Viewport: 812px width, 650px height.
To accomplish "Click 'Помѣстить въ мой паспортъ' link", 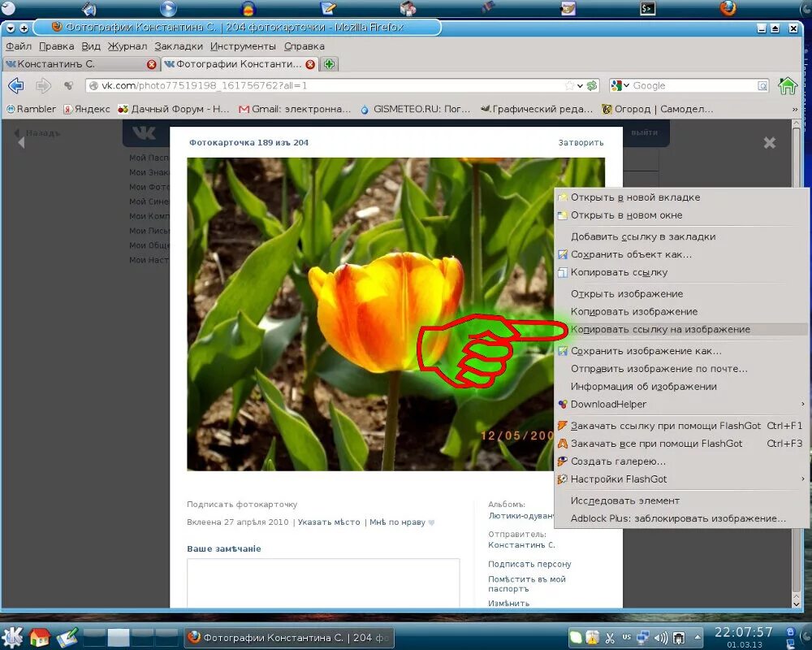I will [x=527, y=583].
